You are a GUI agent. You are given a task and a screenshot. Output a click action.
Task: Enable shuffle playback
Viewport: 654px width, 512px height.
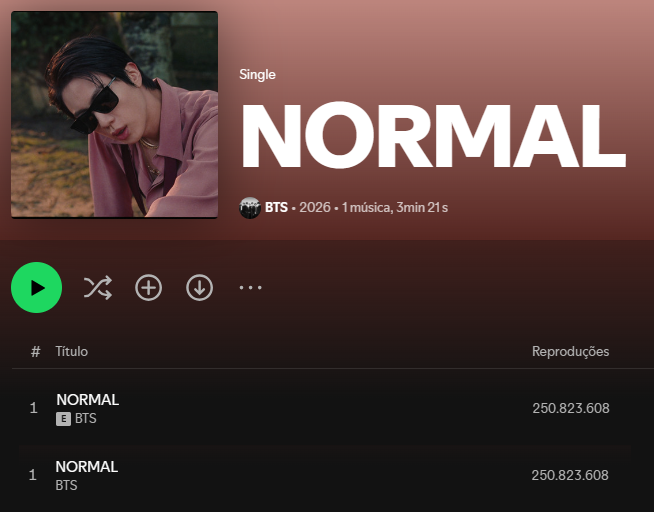tap(98, 287)
